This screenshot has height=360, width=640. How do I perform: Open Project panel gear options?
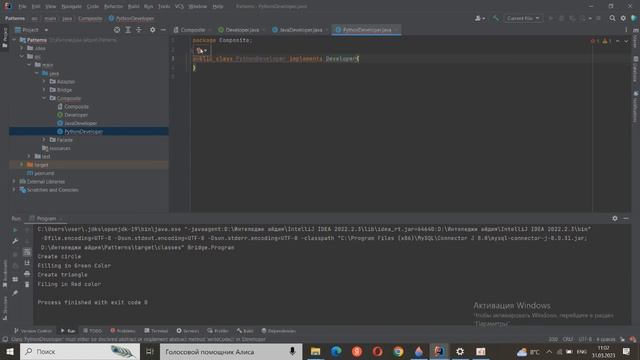152,30
